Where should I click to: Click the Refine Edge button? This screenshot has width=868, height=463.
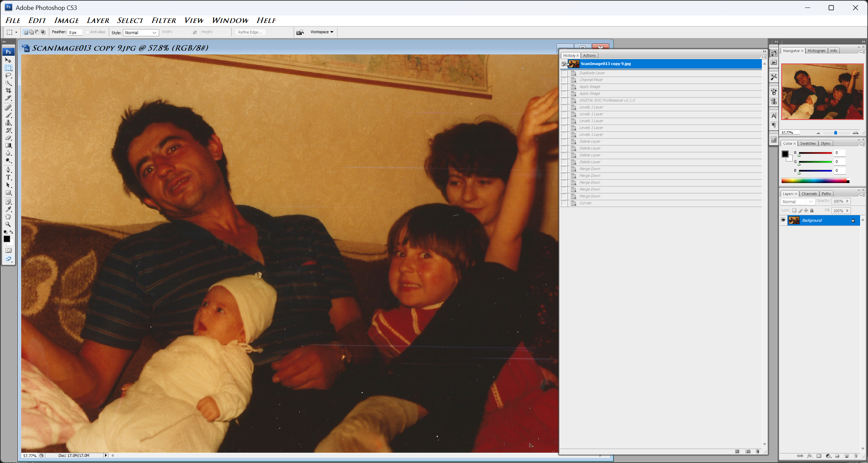[x=250, y=32]
